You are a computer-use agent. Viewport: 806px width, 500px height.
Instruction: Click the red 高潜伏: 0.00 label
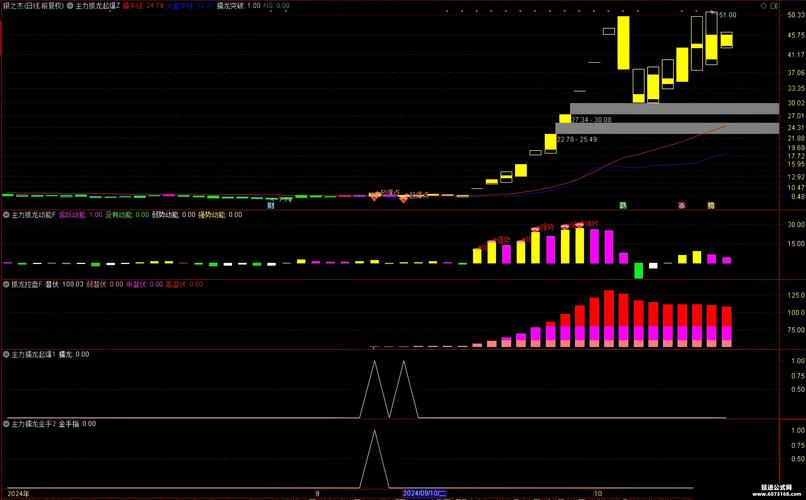coord(184,284)
